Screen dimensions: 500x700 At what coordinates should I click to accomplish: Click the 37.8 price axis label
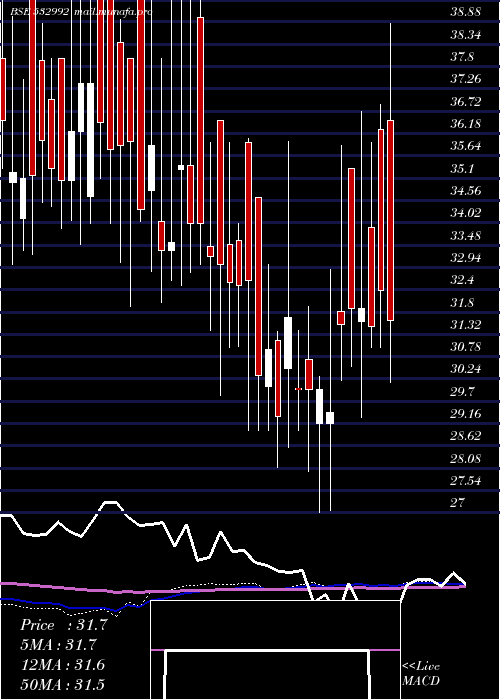(462, 57)
